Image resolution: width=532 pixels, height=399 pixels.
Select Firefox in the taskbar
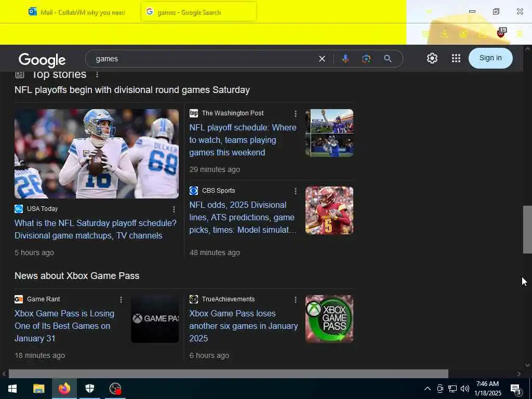coord(64,389)
